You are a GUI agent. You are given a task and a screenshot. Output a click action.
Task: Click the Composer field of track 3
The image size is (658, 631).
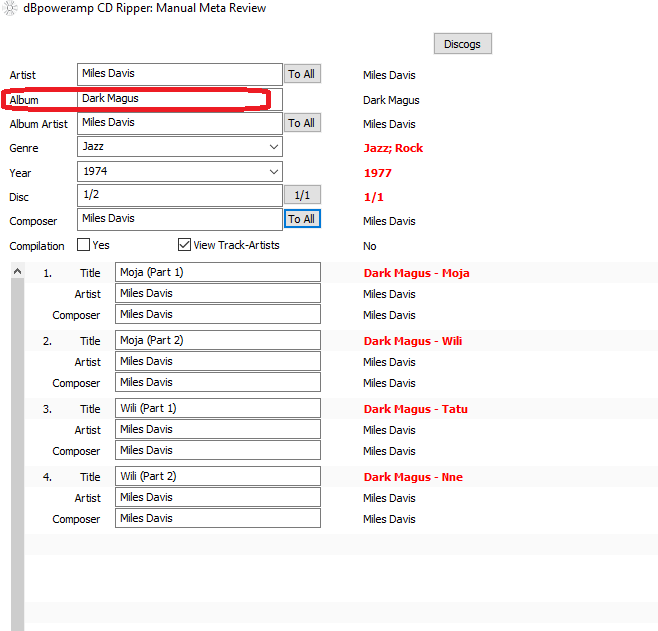(217, 450)
